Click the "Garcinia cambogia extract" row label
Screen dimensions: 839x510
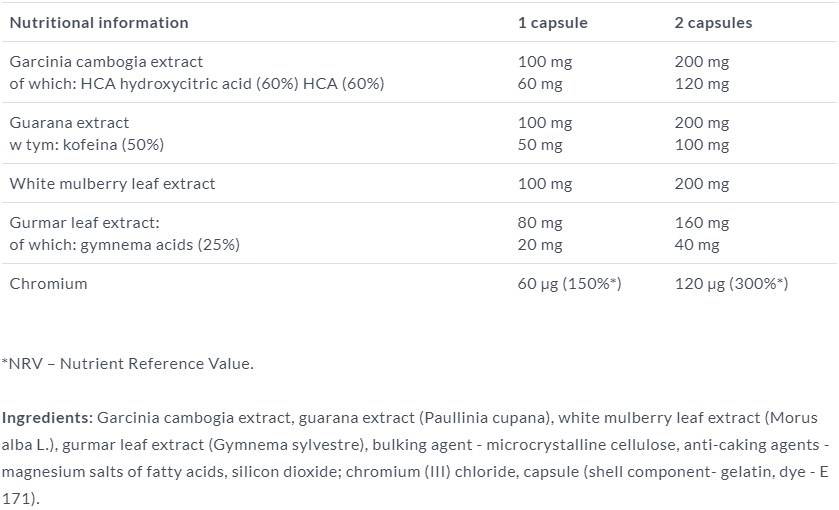click(106, 62)
